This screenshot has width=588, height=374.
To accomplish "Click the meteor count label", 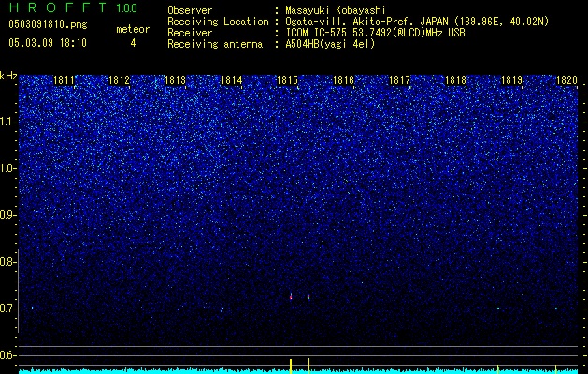I will coord(133,29).
